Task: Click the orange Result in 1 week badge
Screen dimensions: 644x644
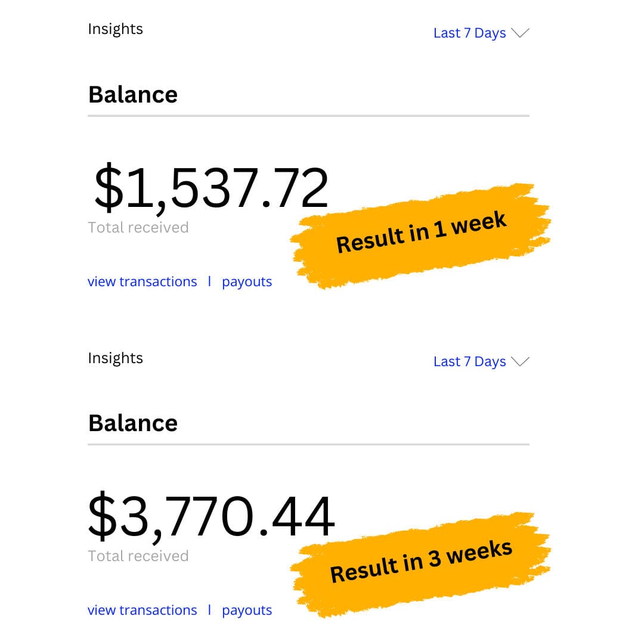Action: (x=421, y=234)
